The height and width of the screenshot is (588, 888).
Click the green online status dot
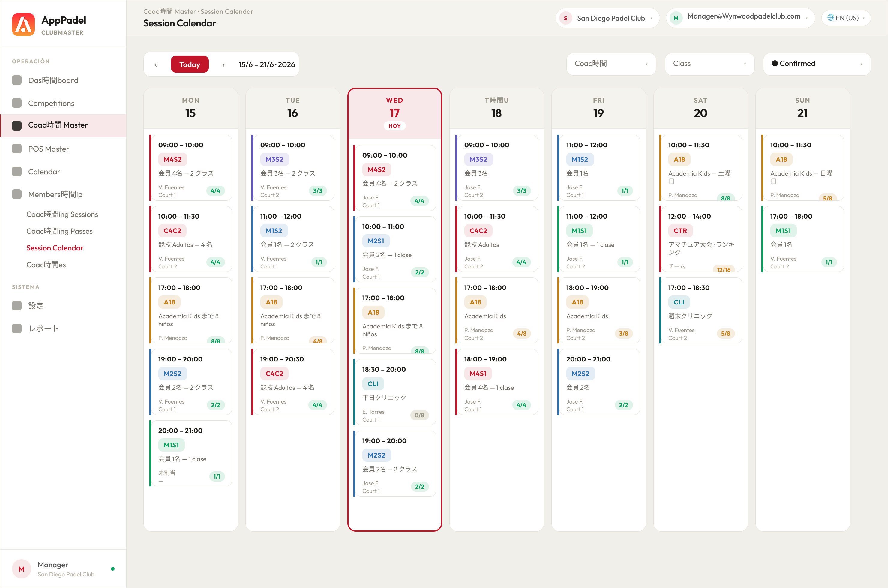coord(113,569)
